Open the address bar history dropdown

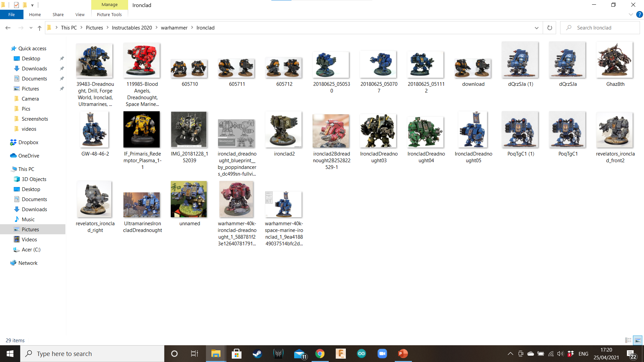pyautogui.click(x=537, y=27)
